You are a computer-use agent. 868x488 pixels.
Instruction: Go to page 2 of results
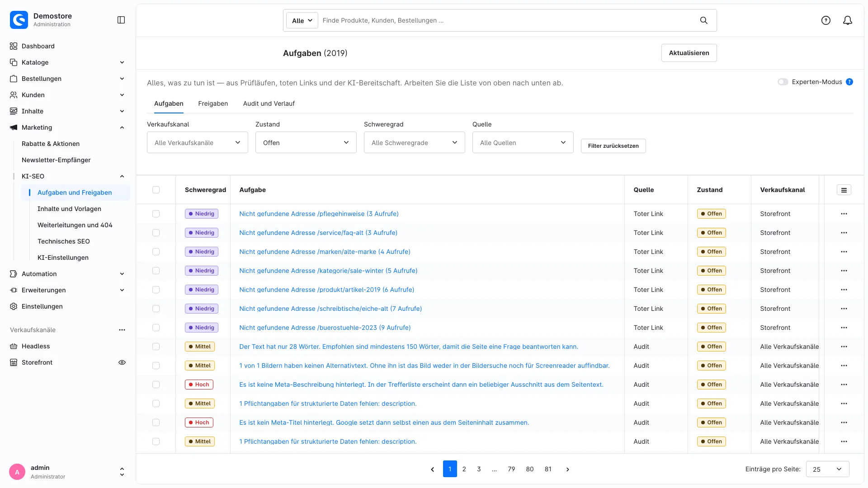[x=464, y=469]
